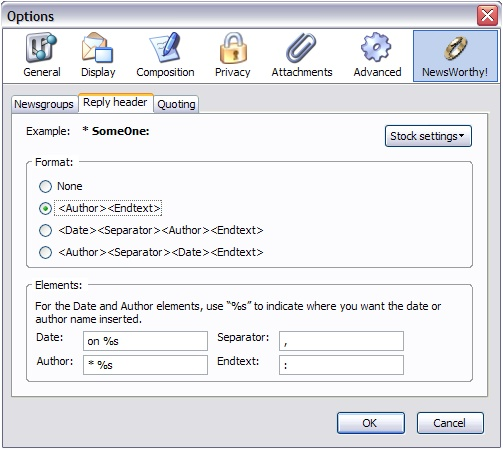Open the Privacy padlock pane
Viewport: 503px width, 450px height.
233,55
